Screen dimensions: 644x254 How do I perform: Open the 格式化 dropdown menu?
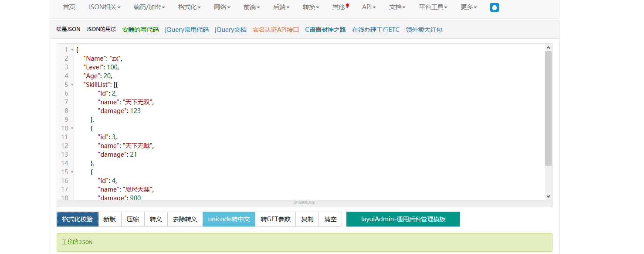(x=190, y=7)
